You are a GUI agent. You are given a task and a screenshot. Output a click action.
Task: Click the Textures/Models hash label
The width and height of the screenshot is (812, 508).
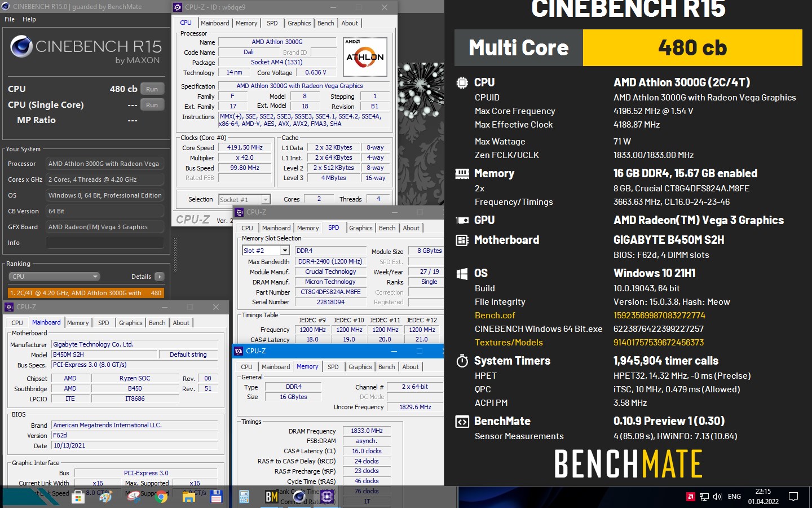pyautogui.click(x=509, y=343)
